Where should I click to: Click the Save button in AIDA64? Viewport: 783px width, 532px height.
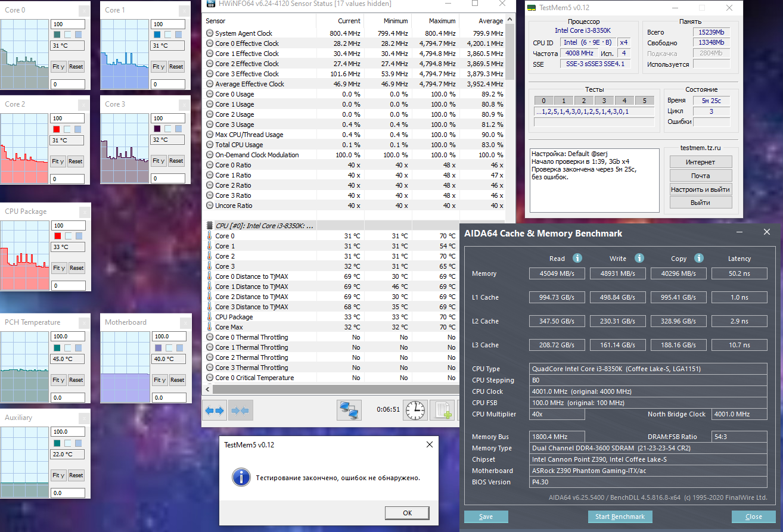coord(486,517)
